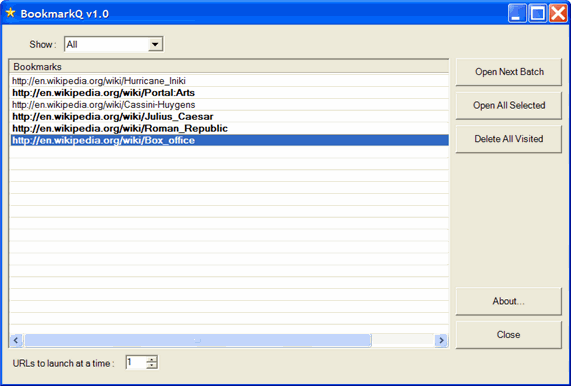Click the Open All Selected button
Screen dimensions: 571x386
[x=509, y=105]
